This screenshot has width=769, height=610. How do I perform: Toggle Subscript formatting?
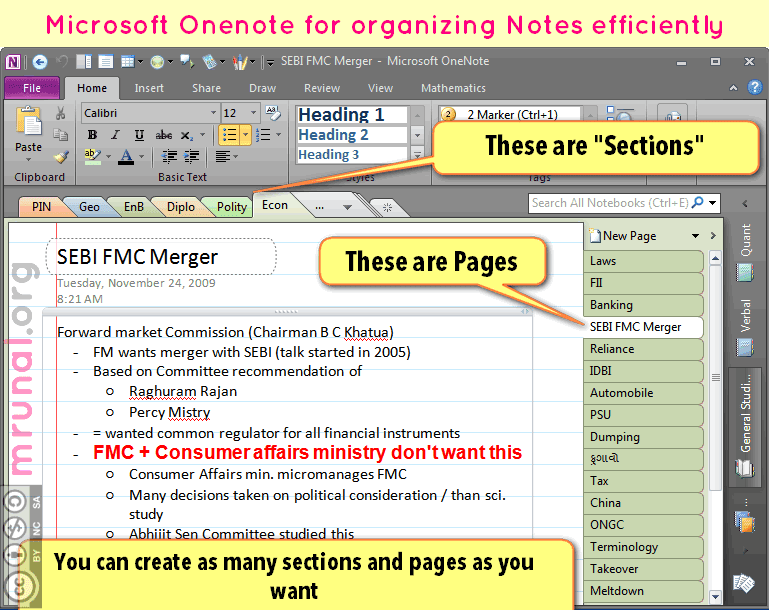[x=186, y=135]
